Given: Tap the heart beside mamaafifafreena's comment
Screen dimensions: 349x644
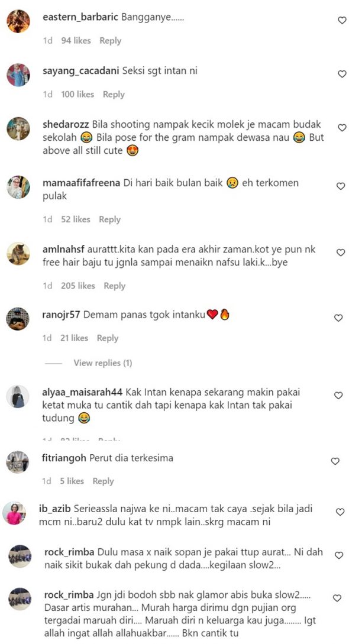Looking at the screenshot, I should [x=341, y=186].
